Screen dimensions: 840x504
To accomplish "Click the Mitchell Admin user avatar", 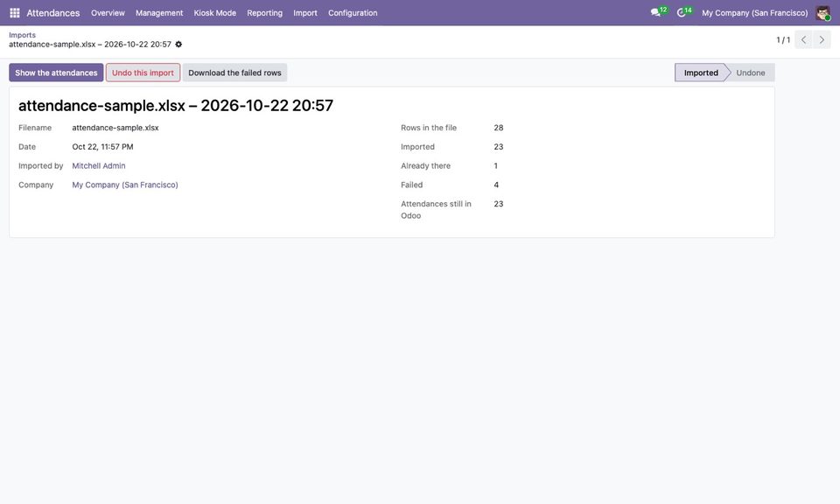I will click(822, 13).
